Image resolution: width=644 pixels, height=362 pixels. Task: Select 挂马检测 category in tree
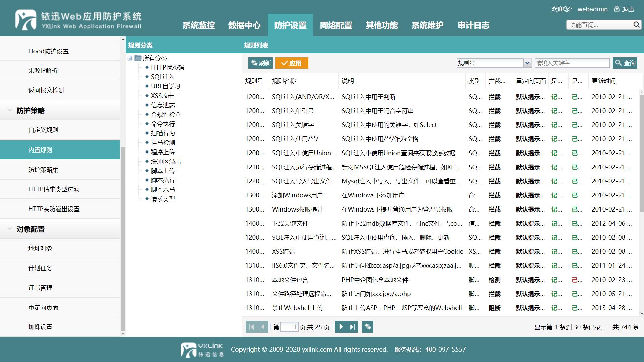tap(163, 142)
